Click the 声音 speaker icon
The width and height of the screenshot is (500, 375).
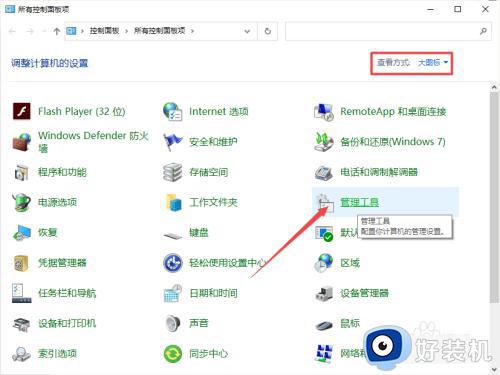point(173,323)
